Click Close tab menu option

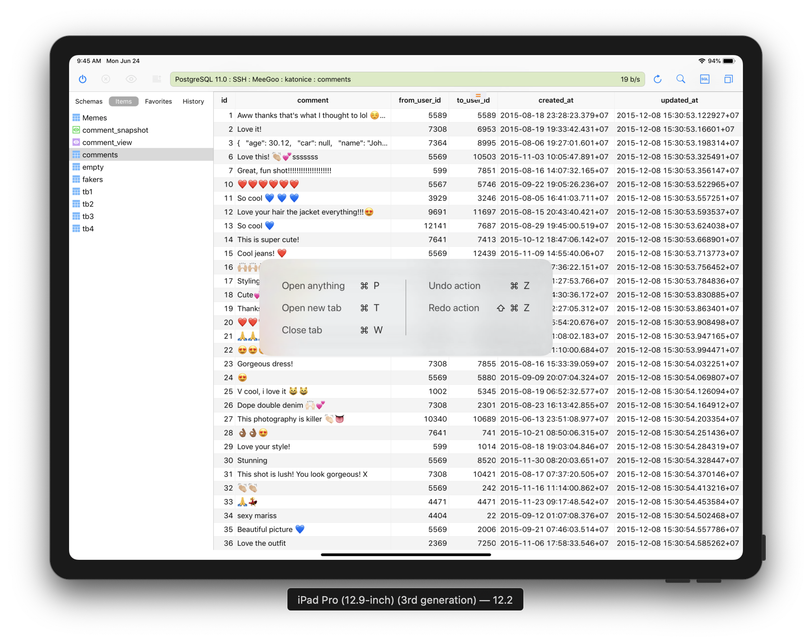303,330
